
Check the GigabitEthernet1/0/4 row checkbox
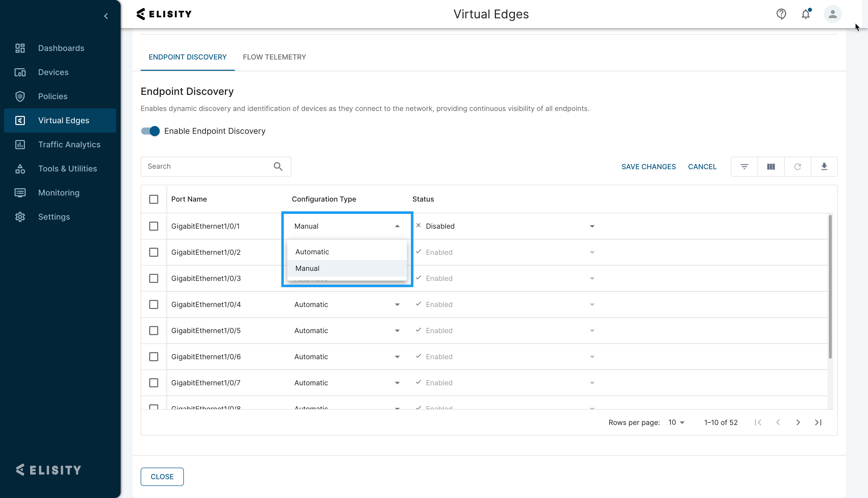[154, 304]
